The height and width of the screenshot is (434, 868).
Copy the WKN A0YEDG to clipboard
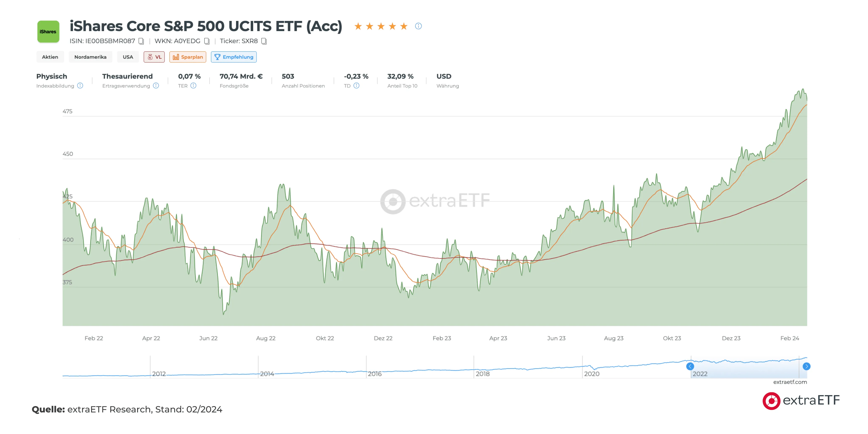coord(207,41)
